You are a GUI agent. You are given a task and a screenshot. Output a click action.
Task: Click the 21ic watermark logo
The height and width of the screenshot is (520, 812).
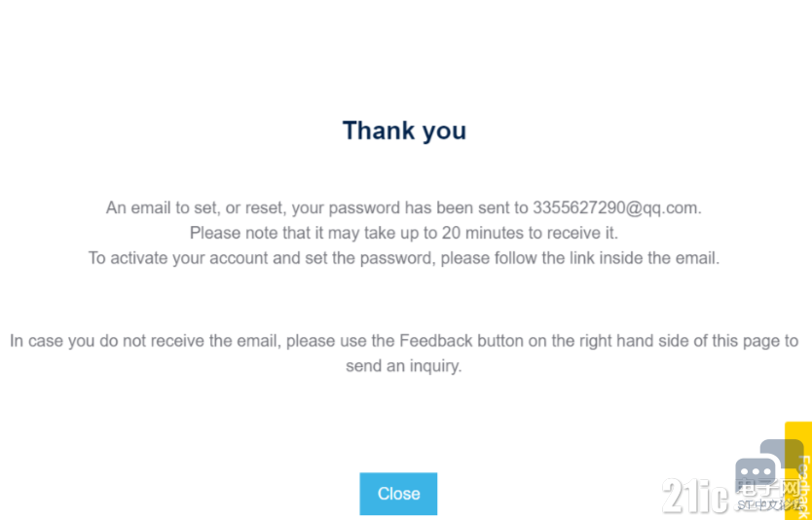(694, 497)
